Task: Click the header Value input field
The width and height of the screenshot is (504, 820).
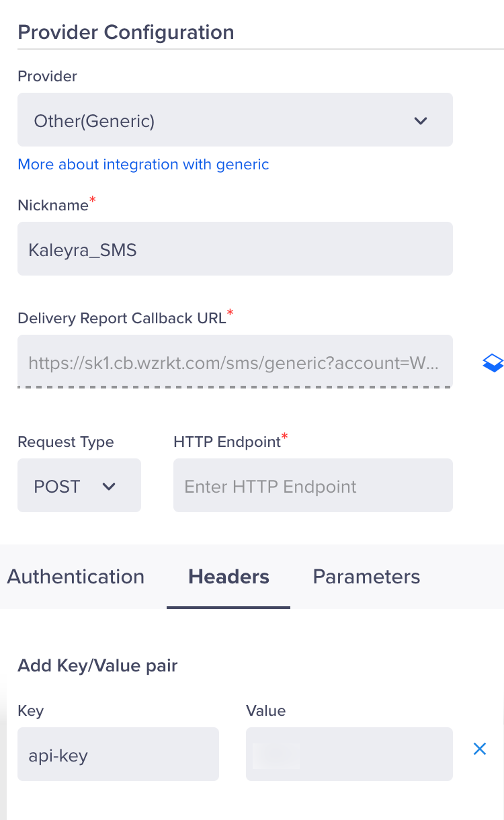Action: click(349, 755)
